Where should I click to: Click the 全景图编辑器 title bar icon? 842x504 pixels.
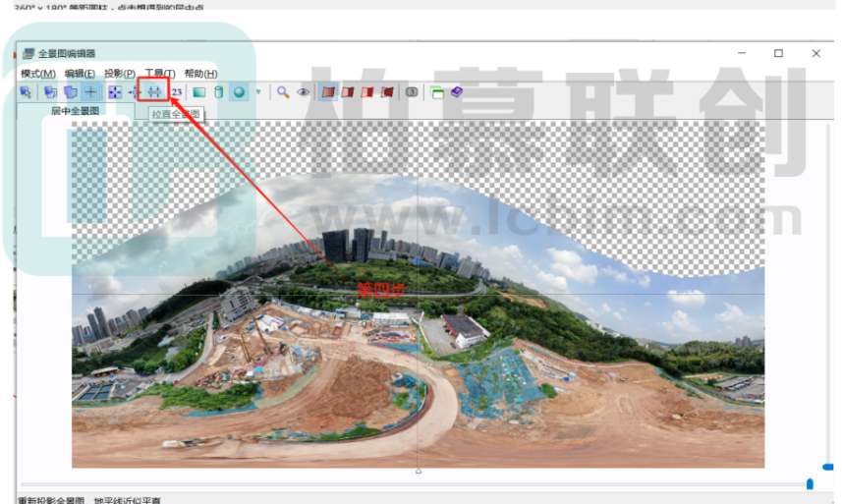(x=28, y=53)
